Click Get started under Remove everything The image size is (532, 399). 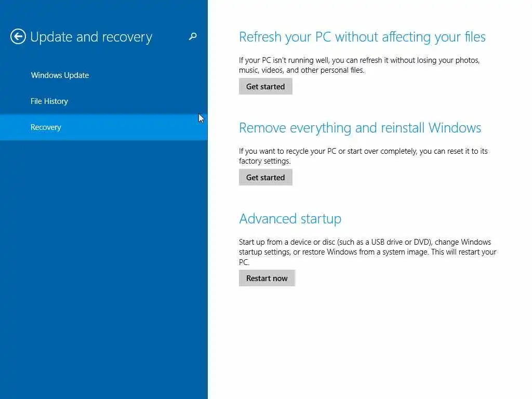pos(265,178)
